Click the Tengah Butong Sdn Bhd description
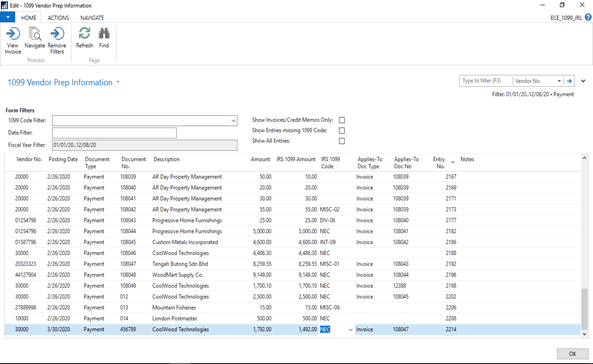Viewport: 593px width, 364px height. tap(180, 264)
